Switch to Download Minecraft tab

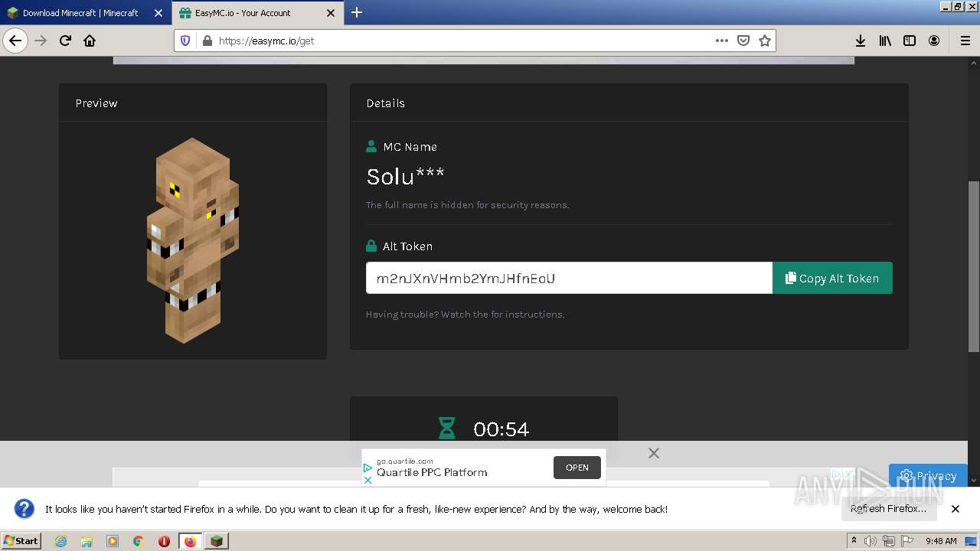(86, 13)
